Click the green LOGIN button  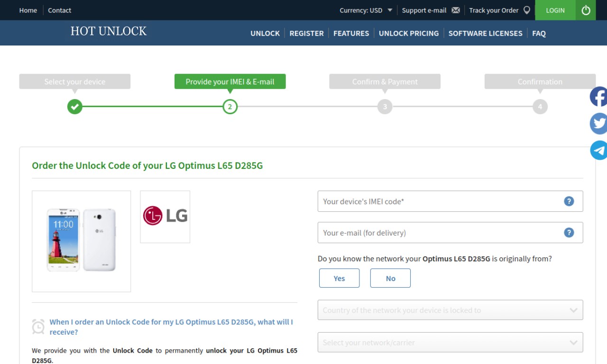tap(555, 10)
